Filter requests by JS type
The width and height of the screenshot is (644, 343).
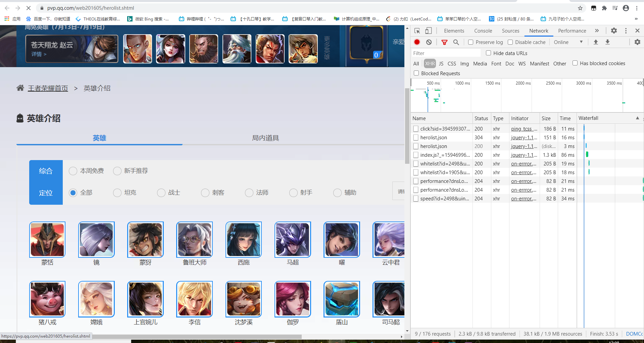click(x=441, y=63)
